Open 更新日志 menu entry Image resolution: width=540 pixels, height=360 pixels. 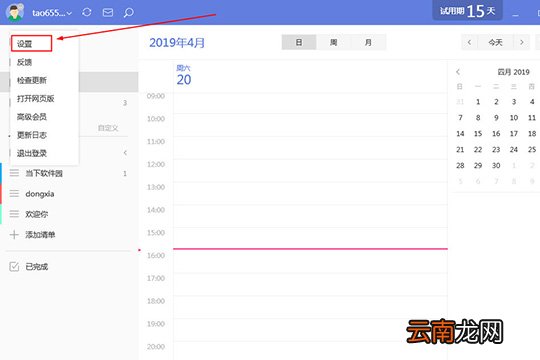pos(32,135)
